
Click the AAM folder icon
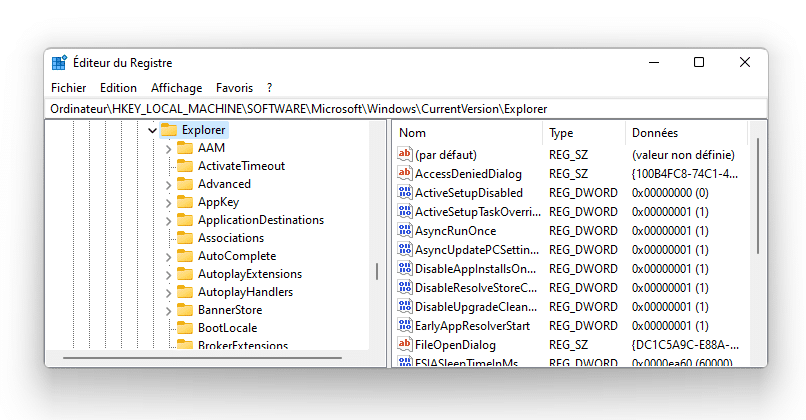[x=185, y=148]
